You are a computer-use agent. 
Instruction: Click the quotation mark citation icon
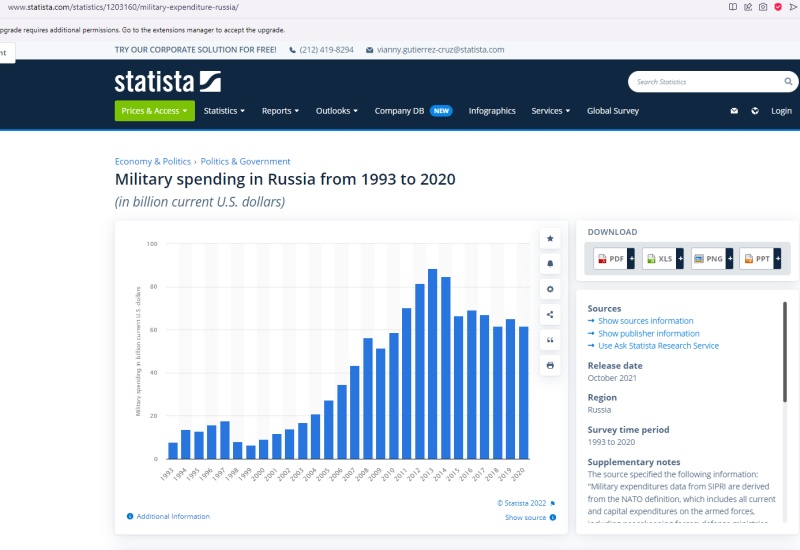(x=550, y=340)
